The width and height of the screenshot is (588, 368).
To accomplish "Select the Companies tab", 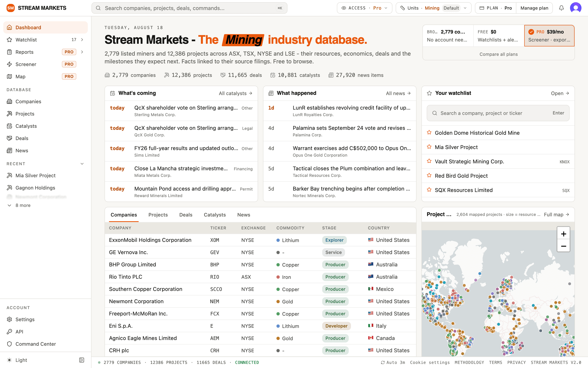I will 124,215.
